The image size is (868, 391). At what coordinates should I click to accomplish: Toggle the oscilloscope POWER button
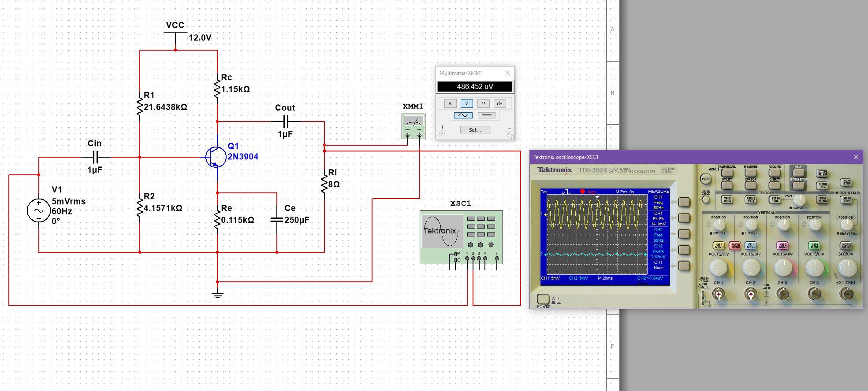[x=543, y=299]
